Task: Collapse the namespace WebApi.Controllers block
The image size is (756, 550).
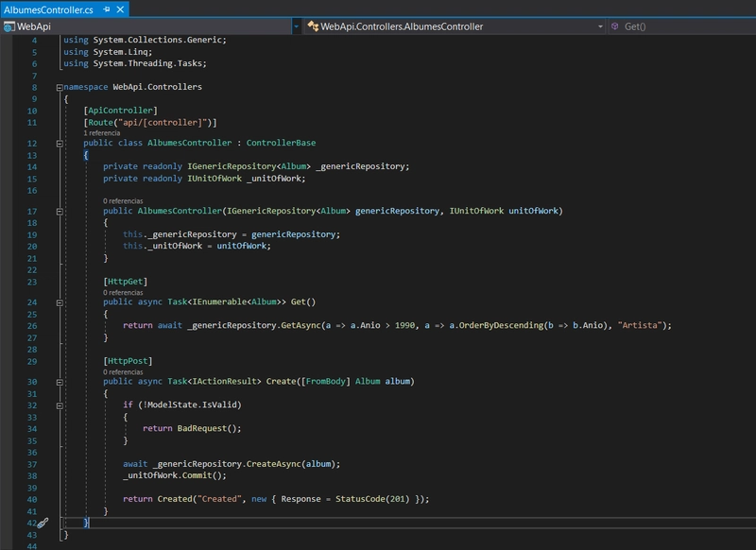Action: point(60,87)
